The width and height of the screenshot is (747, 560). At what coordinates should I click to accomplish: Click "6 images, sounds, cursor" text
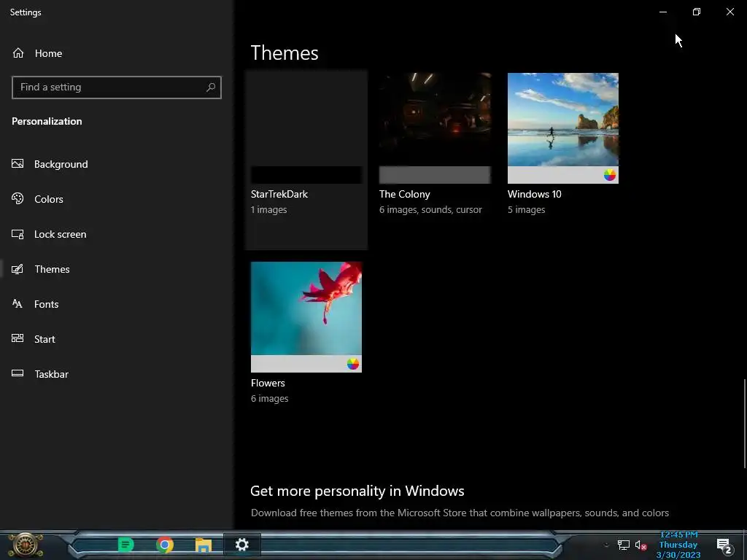430,209
